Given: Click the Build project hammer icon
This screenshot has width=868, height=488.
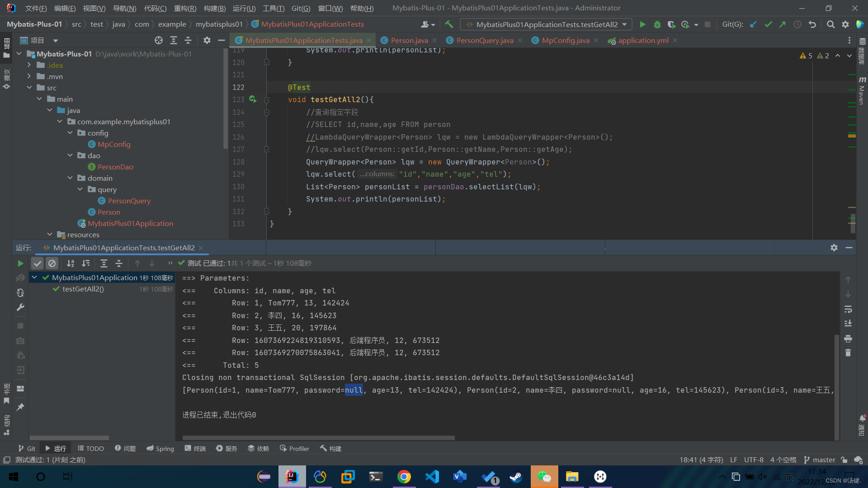Looking at the screenshot, I should 449,24.
